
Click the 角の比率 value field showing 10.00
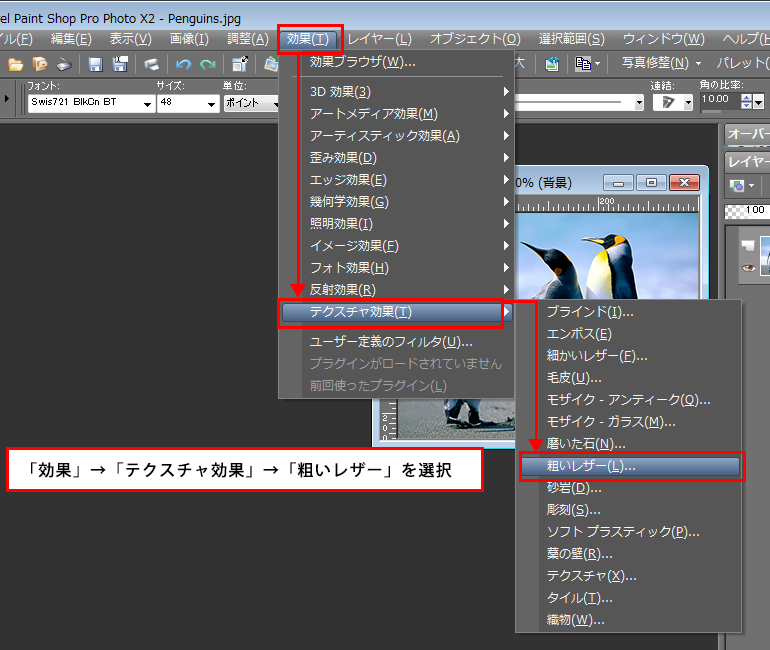pyautogui.click(x=720, y=100)
